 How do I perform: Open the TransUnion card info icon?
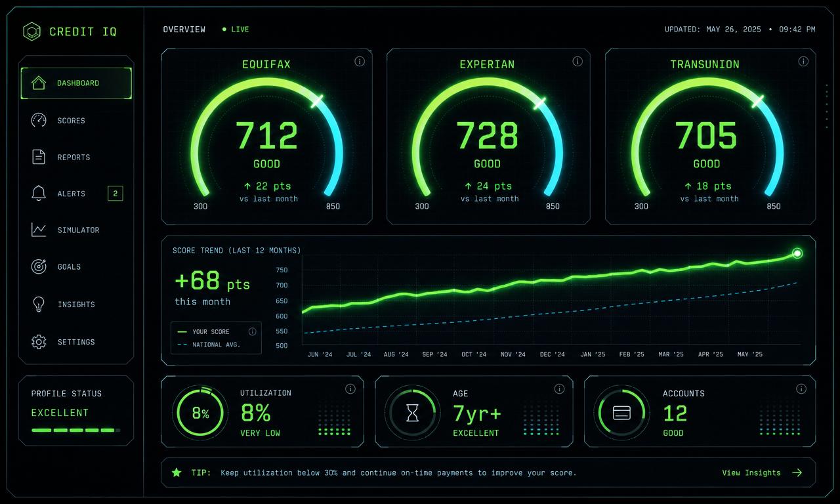(803, 61)
